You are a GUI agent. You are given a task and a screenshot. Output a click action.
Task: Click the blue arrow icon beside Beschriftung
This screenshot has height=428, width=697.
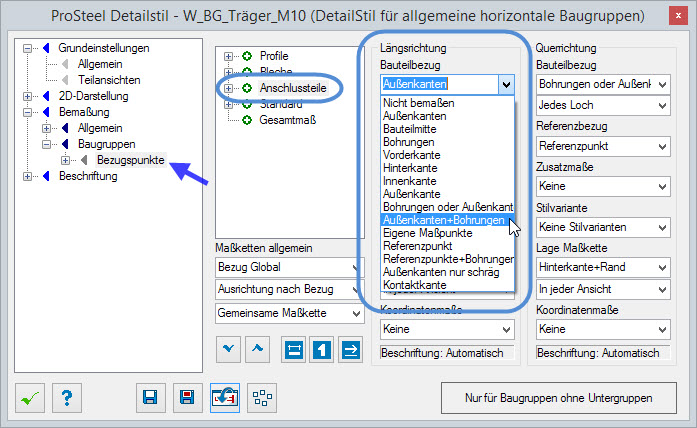click(46, 176)
